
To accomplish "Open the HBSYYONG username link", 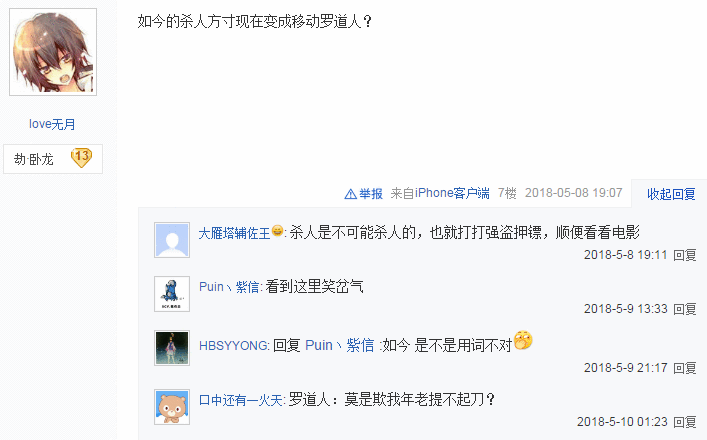I will (x=234, y=346).
